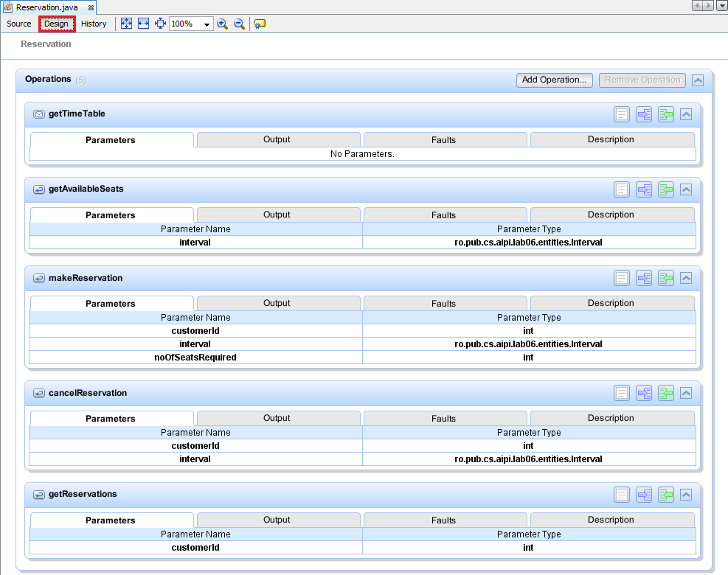Select the noOfSeatsRequired parameter row
The image size is (728, 575).
click(x=362, y=358)
